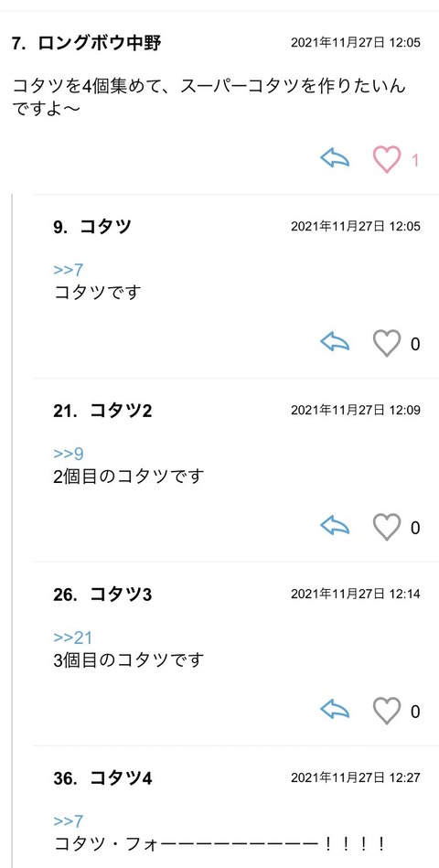The height and width of the screenshot is (868, 439).
Task: Like comment 9 with the heart icon
Action: coord(386,343)
